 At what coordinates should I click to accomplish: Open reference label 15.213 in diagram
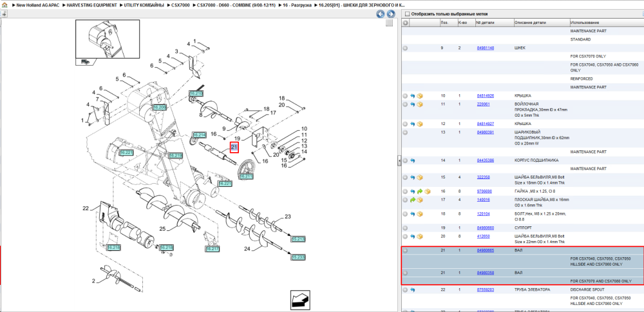pyautogui.click(x=299, y=239)
